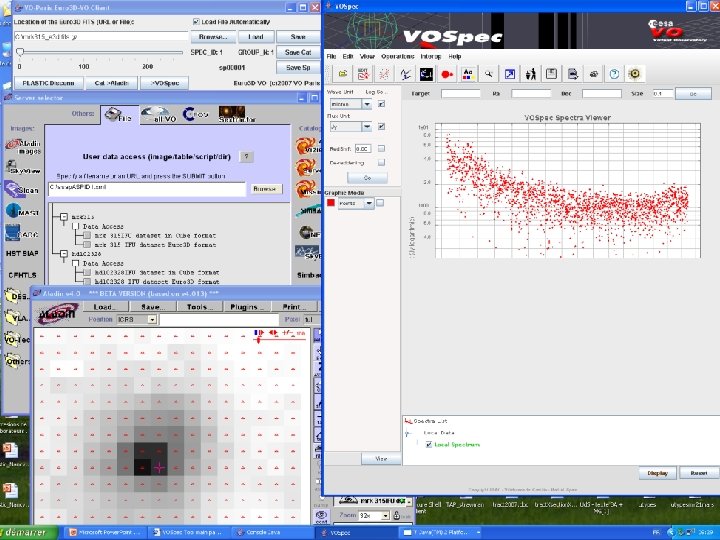Click the red scatter-points icon in VOSpec toolbar
Screen dimensions: 720x540
[x=384, y=74]
